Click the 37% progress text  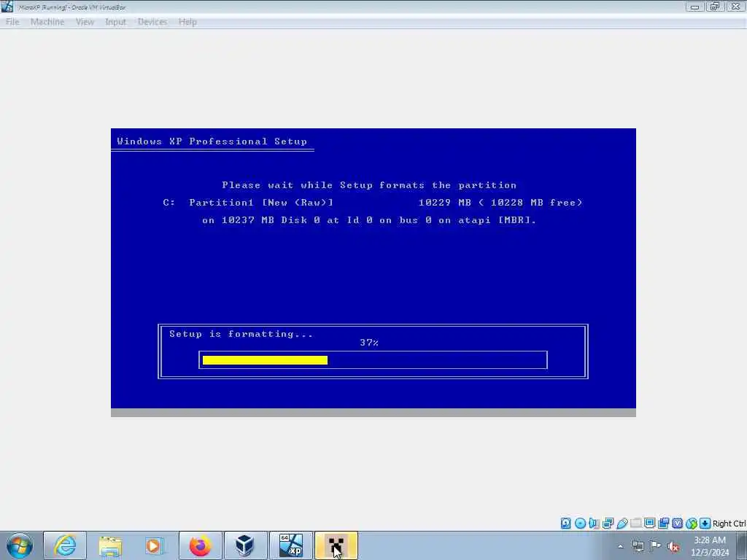369,343
